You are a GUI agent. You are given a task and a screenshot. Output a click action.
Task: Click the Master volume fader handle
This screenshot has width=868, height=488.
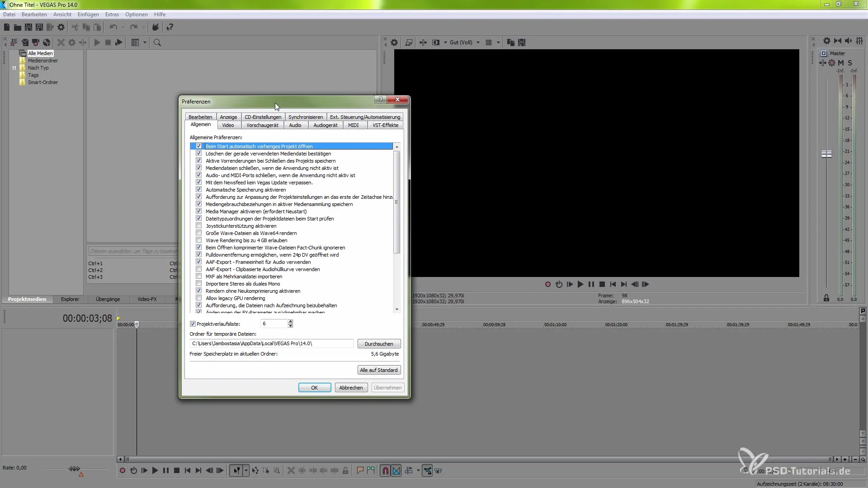(x=826, y=154)
